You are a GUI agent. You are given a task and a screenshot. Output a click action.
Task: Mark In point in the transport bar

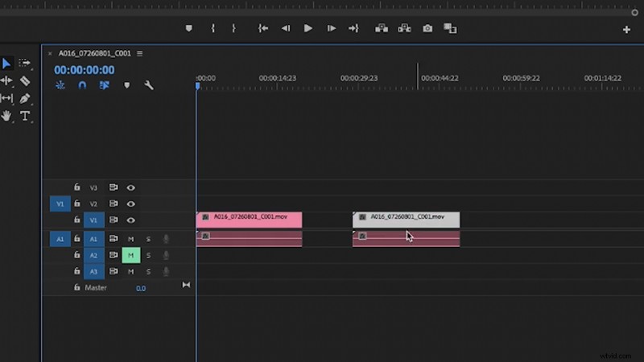[213, 28]
